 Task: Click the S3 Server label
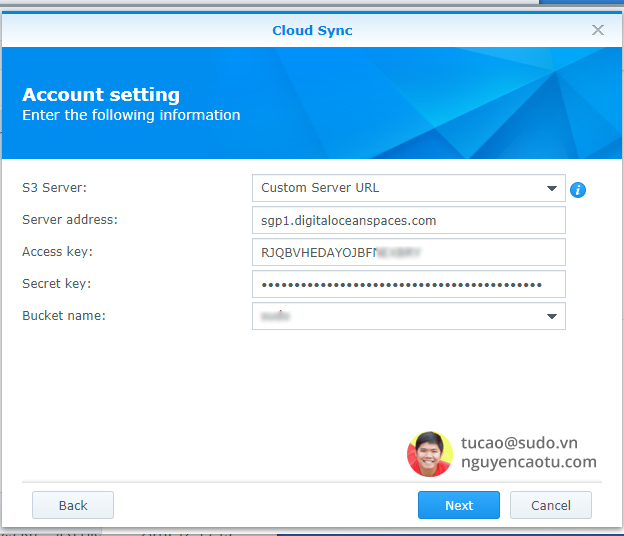55,187
